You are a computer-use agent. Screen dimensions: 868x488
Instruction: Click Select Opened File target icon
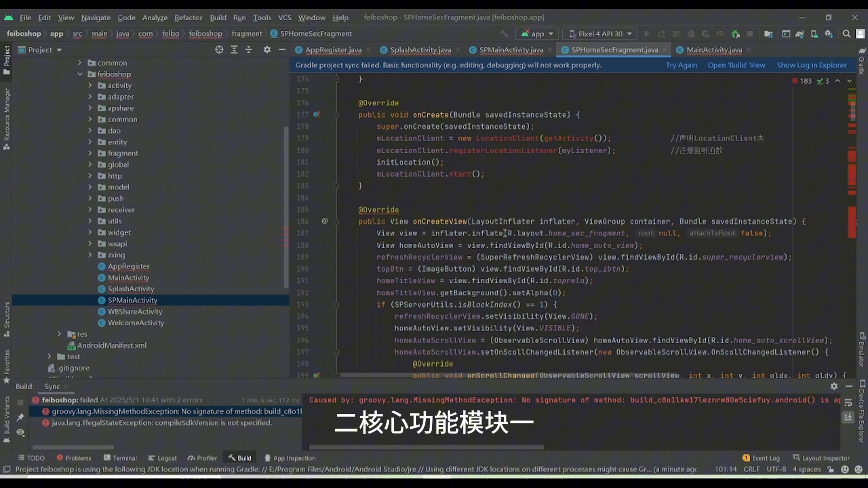[219, 50]
